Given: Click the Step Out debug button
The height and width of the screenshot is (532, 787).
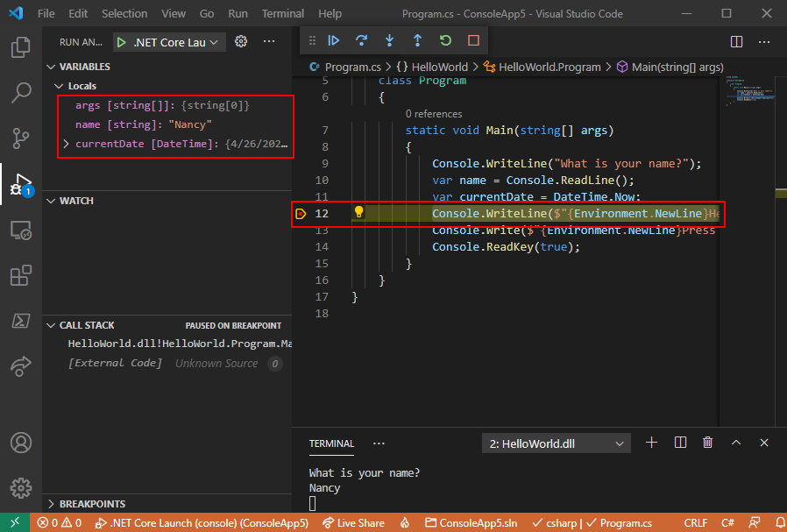Looking at the screenshot, I should pos(417,40).
